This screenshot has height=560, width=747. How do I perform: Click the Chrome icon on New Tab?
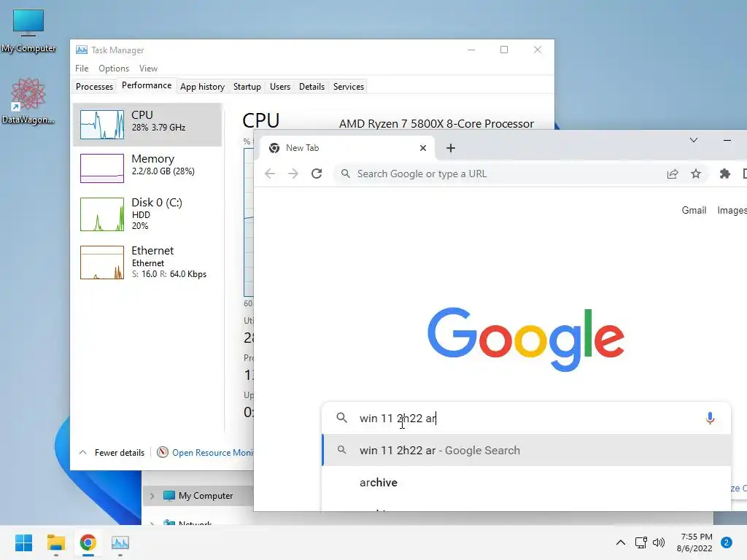point(274,148)
